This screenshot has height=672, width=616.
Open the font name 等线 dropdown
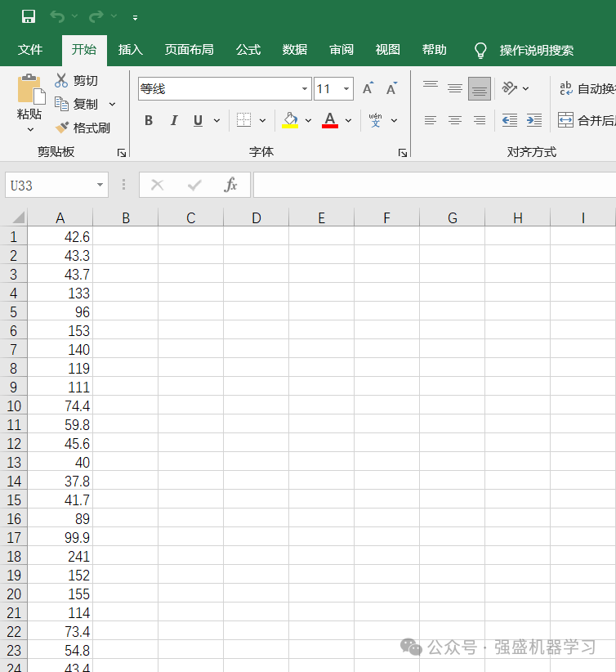tap(305, 89)
